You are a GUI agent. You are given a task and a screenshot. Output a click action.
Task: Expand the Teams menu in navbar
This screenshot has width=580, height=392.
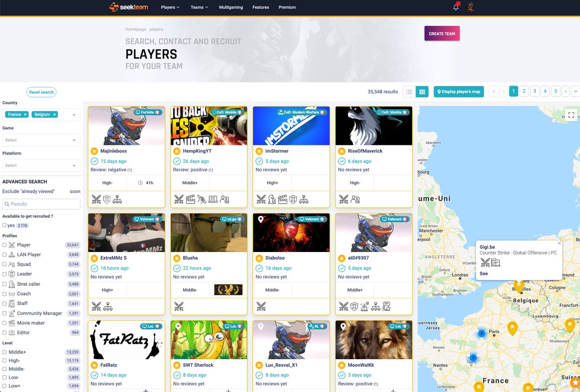coord(200,7)
